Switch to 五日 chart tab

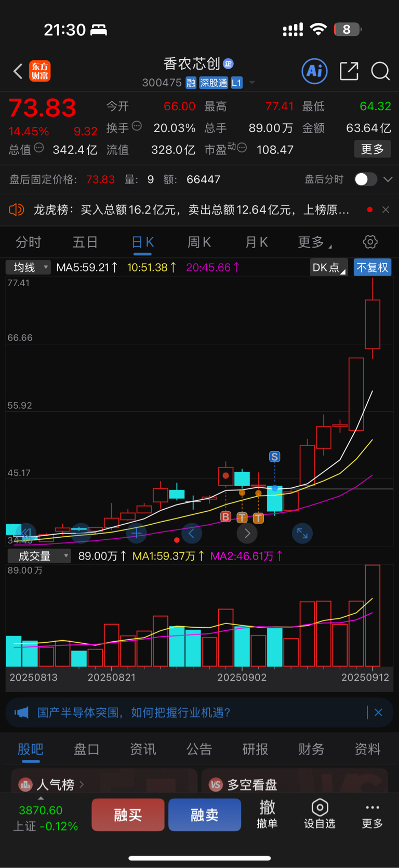coord(85,242)
